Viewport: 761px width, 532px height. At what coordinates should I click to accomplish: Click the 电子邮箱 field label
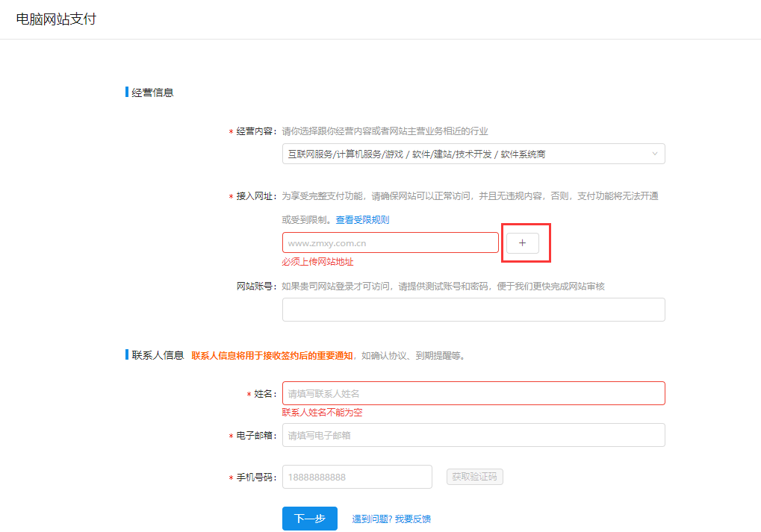pyautogui.click(x=256, y=436)
